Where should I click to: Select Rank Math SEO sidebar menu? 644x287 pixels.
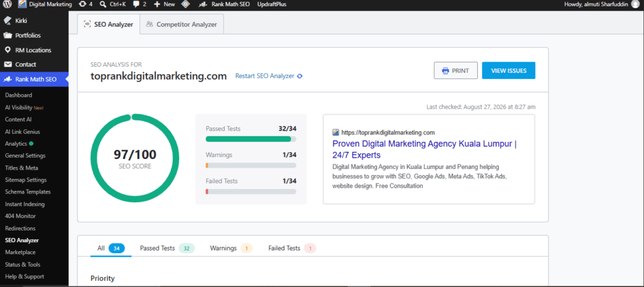click(34, 79)
